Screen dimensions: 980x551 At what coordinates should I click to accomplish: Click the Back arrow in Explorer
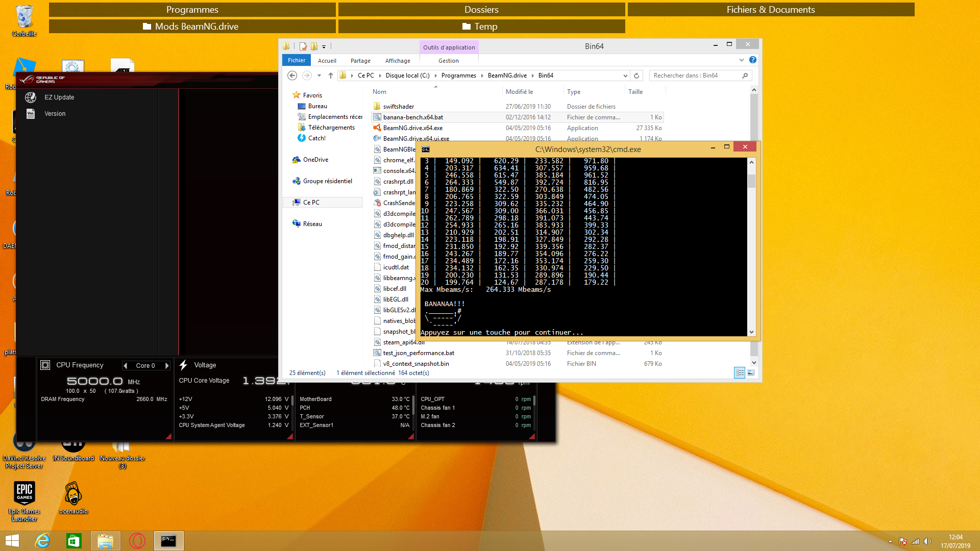[292, 76]
